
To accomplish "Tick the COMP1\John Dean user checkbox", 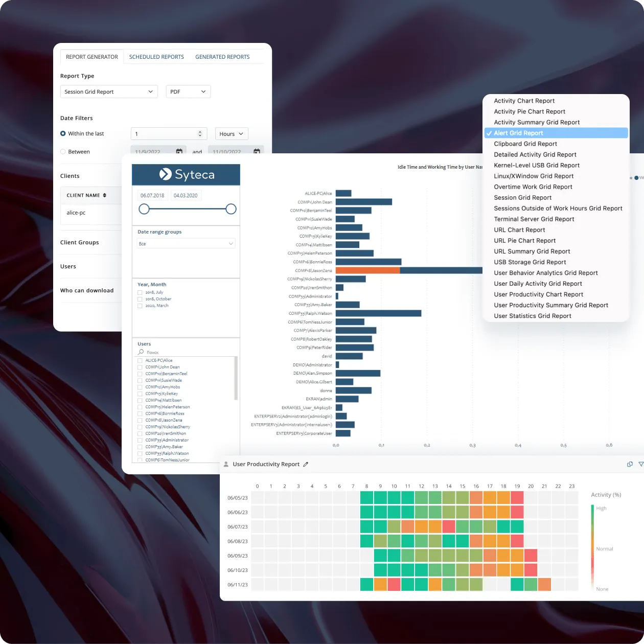I will coord(140,367).
